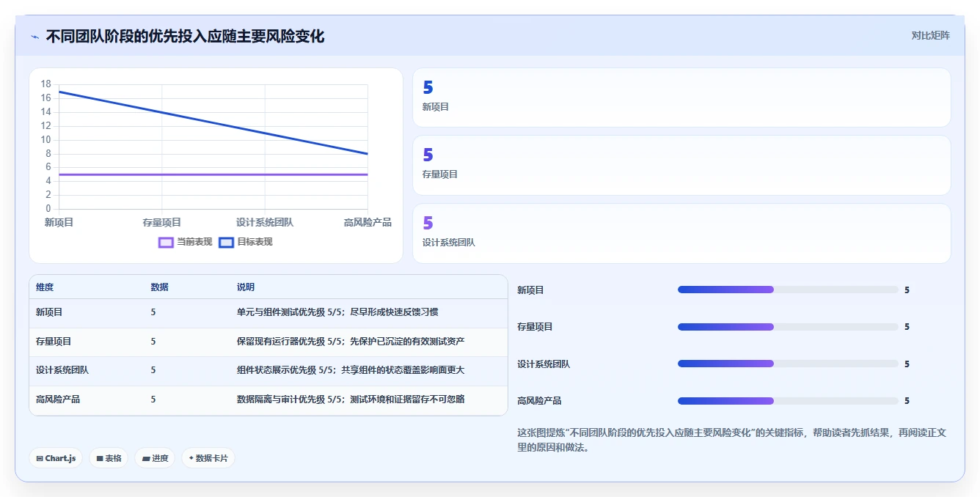Select the 存量项目 data card
The height and width of the screenshot is (497, 980).
click(x=681, y=165)
